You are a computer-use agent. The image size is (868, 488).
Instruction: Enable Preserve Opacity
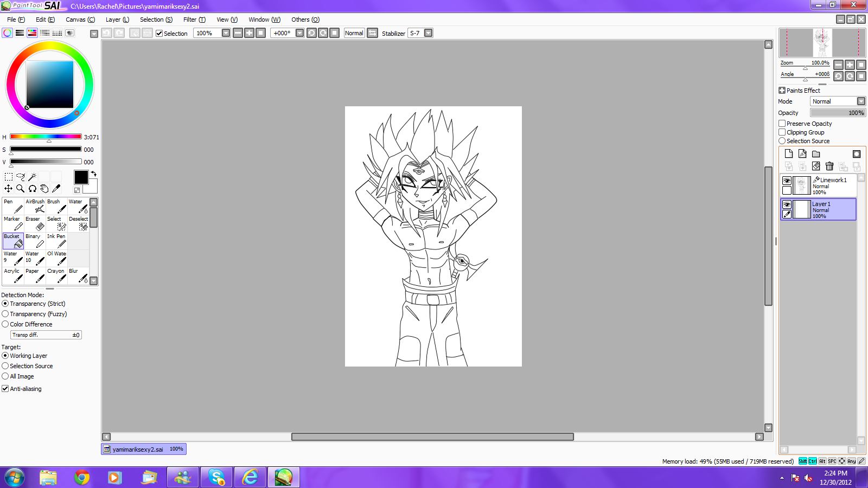tap(782, 124)
